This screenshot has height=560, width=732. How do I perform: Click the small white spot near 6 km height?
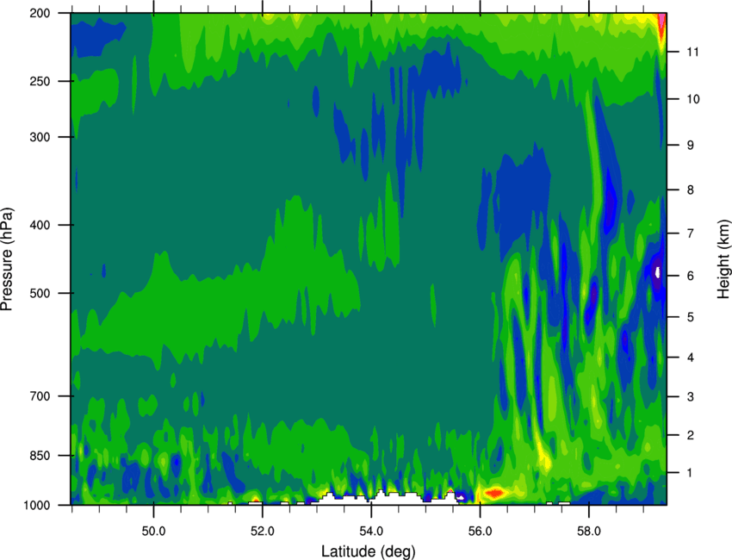tap(658, 272)
